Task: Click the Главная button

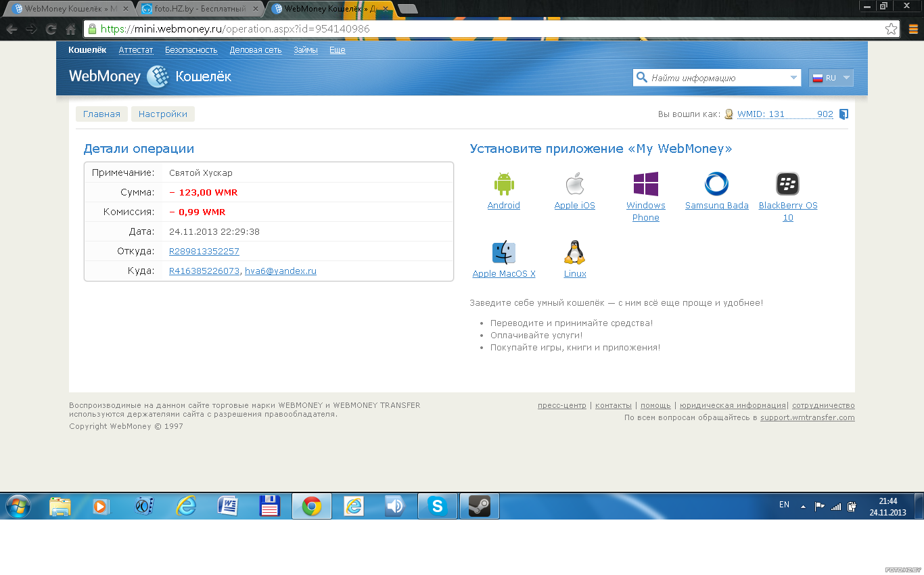Action: [x=101, y=114]
